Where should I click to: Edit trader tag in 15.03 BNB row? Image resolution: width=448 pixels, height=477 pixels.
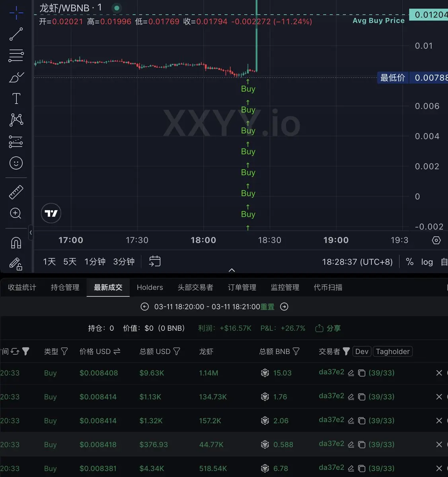(351, 373)
